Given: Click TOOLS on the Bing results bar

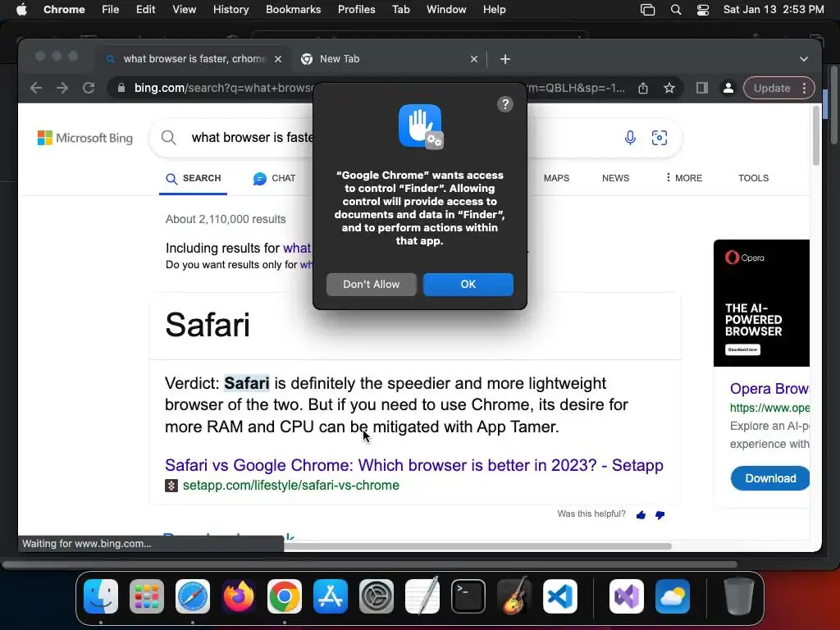Looking at the screenshot, I should coord(753,178).
